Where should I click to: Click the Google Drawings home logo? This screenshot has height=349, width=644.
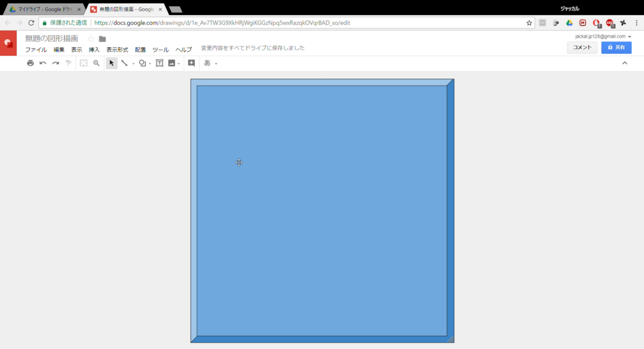click(8, 43)
